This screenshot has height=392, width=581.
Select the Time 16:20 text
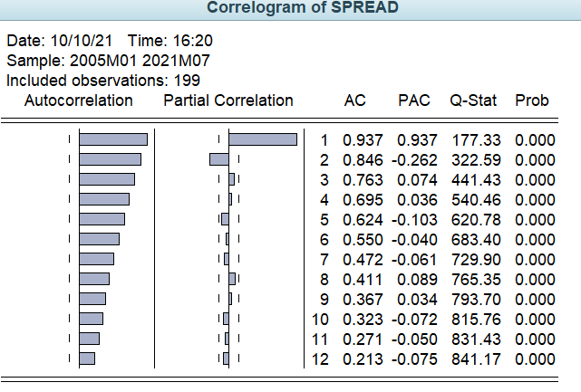pyautogui.click(x=170, y=41)
